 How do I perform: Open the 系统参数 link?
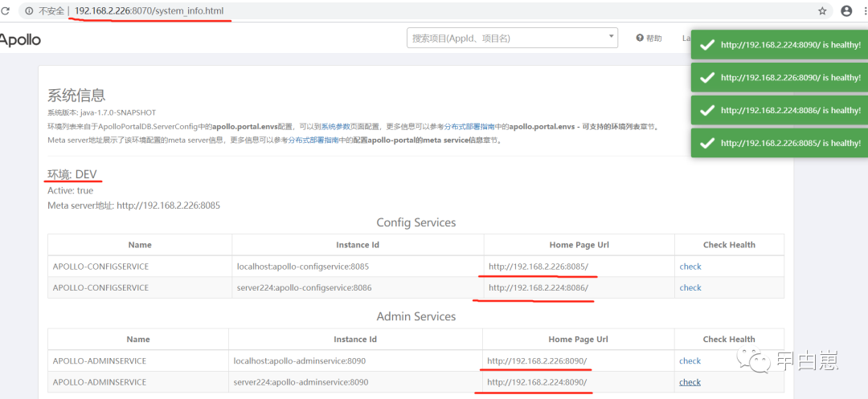[335, 127]
